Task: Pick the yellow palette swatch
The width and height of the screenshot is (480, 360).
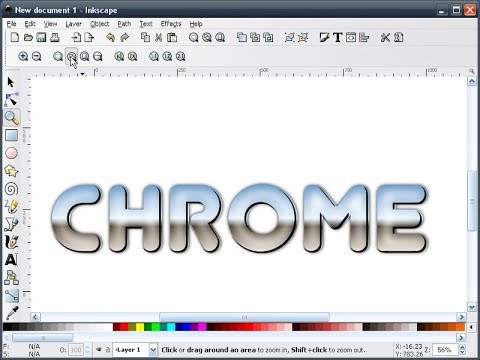Action: point(140,327)
